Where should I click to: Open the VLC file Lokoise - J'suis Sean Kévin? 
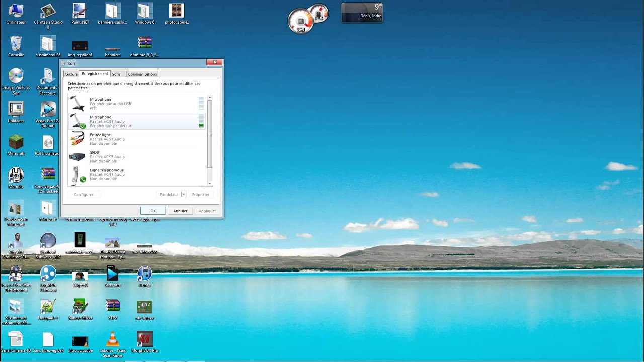click(112, 343)
